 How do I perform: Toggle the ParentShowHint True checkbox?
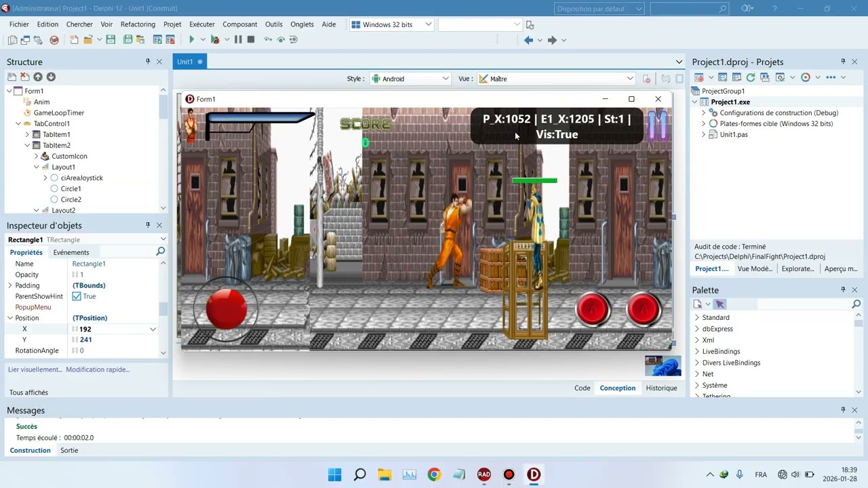77,296
